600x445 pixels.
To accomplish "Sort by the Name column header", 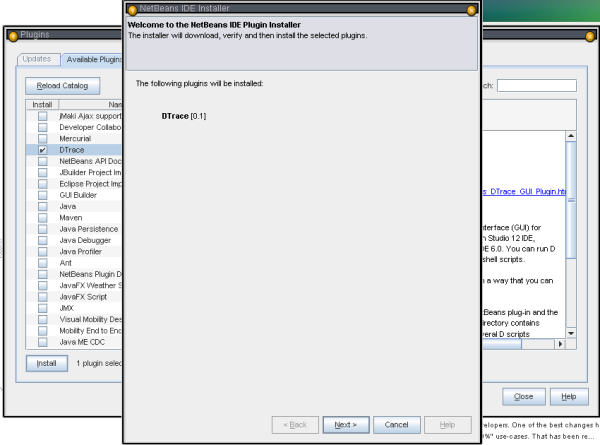I will tap(90, 104).
